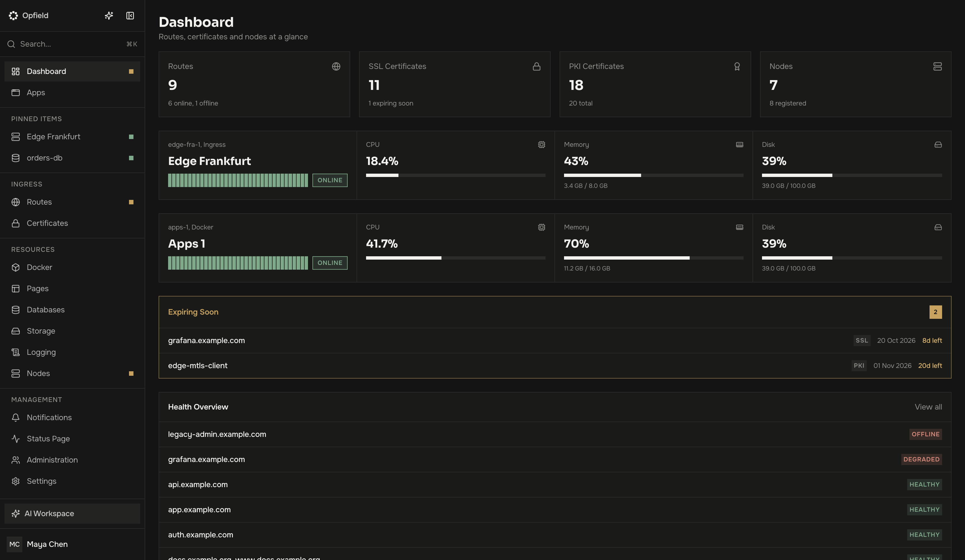Click the search magnifier icon
The image size is (965, 560).
pyautogui.click(x=11, y=44)
